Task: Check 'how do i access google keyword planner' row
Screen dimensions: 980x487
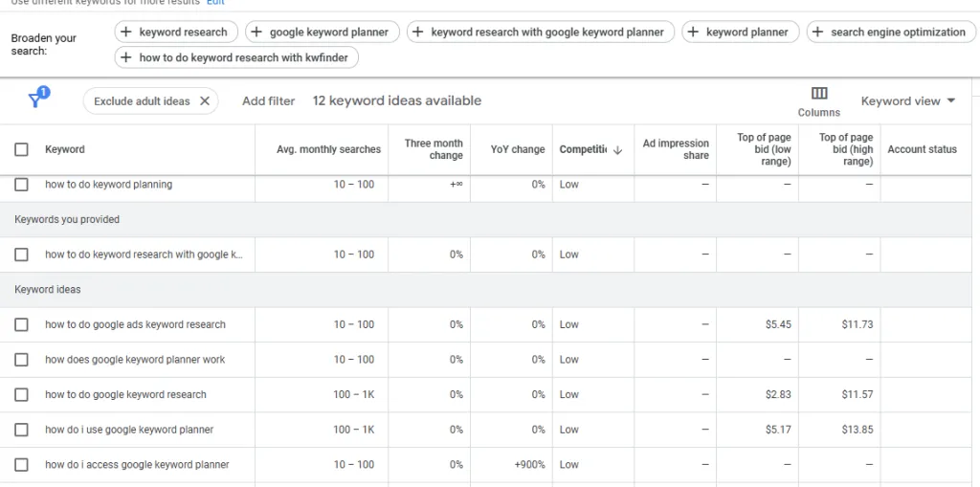Action: click(21, 464)
